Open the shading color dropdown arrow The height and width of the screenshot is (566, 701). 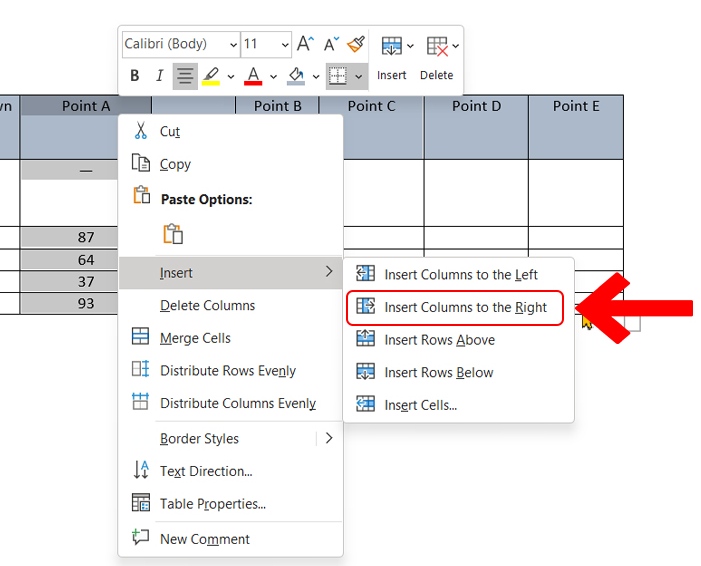(x=316, y=76)
